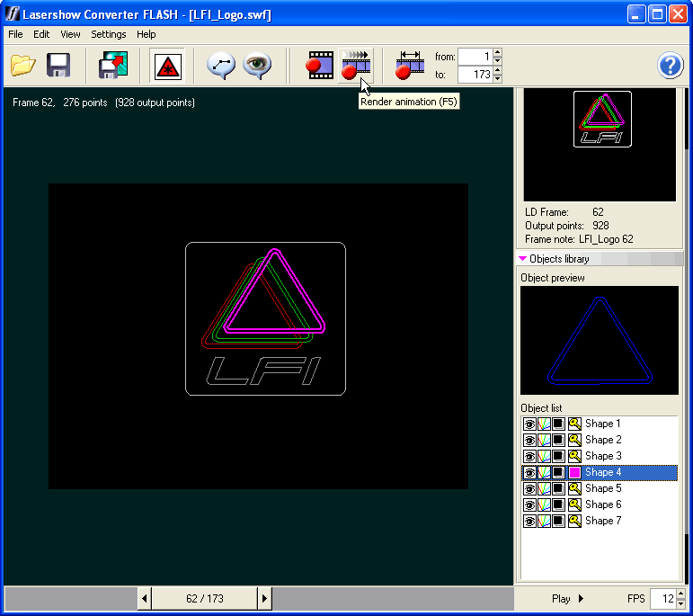Toggle visibility eye for Shape 5
The image size is (693, 616).
pos(529,488)
